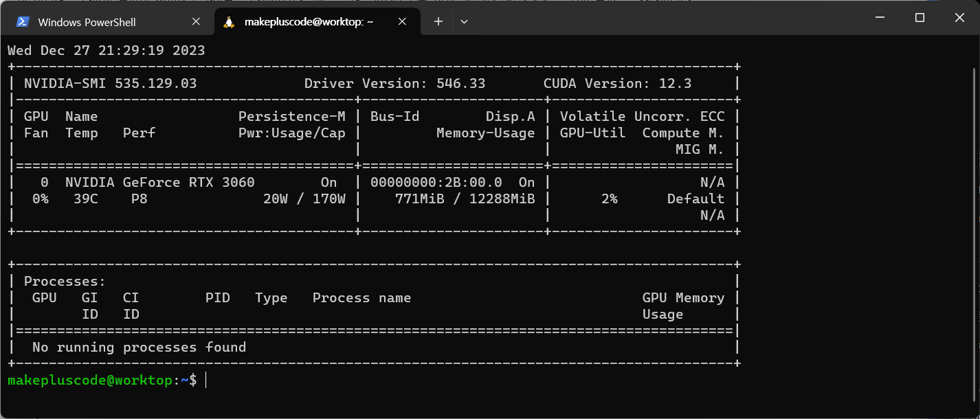Image resolution: width=980 pixels, height=419 pixels.
Task: Click the 'Compute M.' header text
Action: pos(683,133)
